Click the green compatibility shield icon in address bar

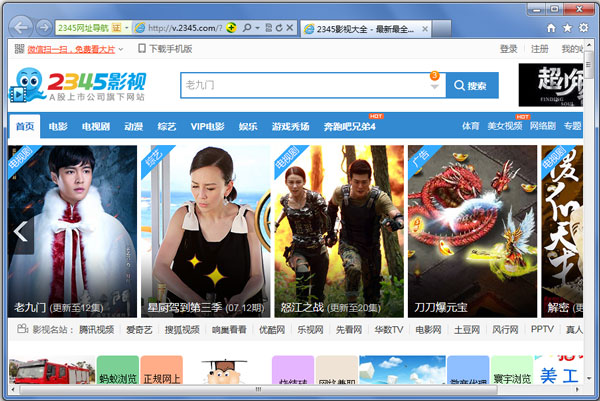[231, 28]
